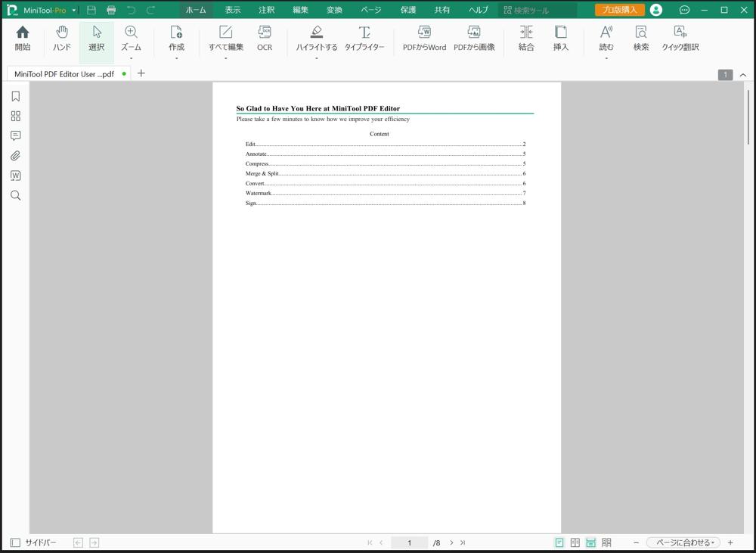Viewport: 756px width, 553px height.
Task: Add a new document tab
Action: point(141,73)
